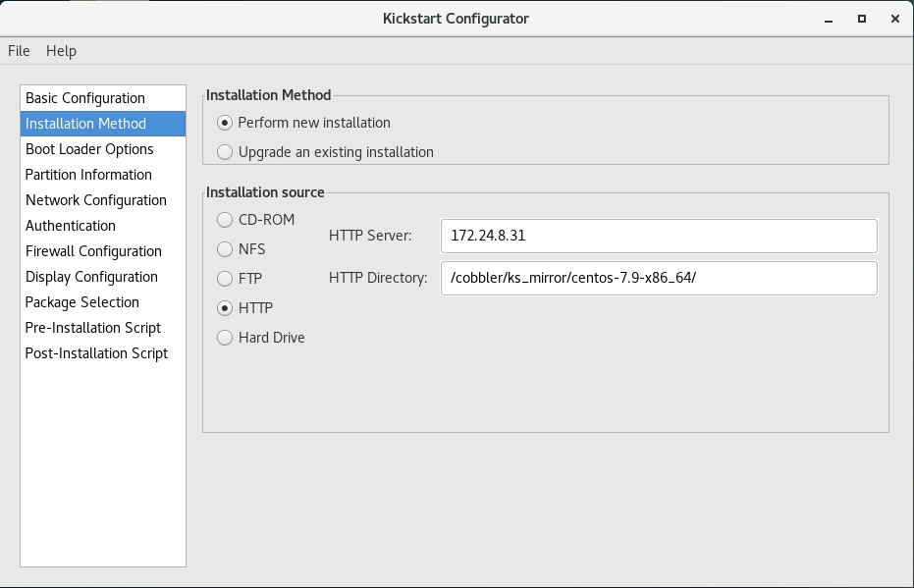Choose Perform new installation radio button

tap(226, 123)
